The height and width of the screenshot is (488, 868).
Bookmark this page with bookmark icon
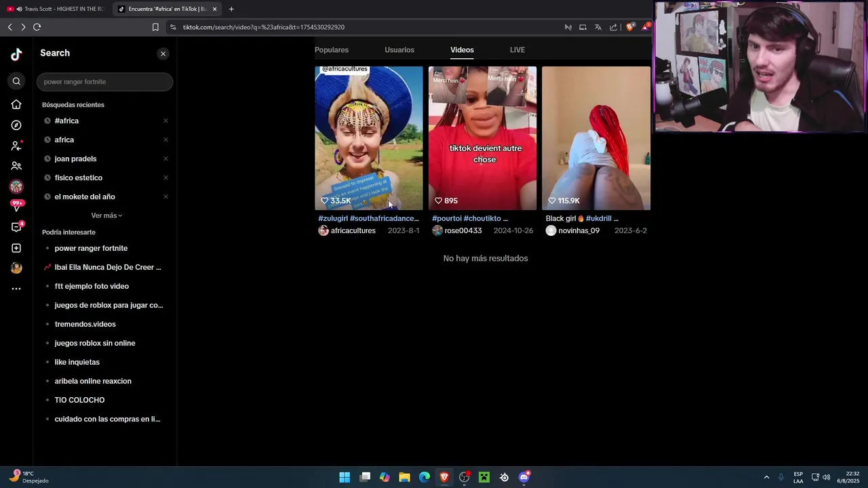click(155, 27)
